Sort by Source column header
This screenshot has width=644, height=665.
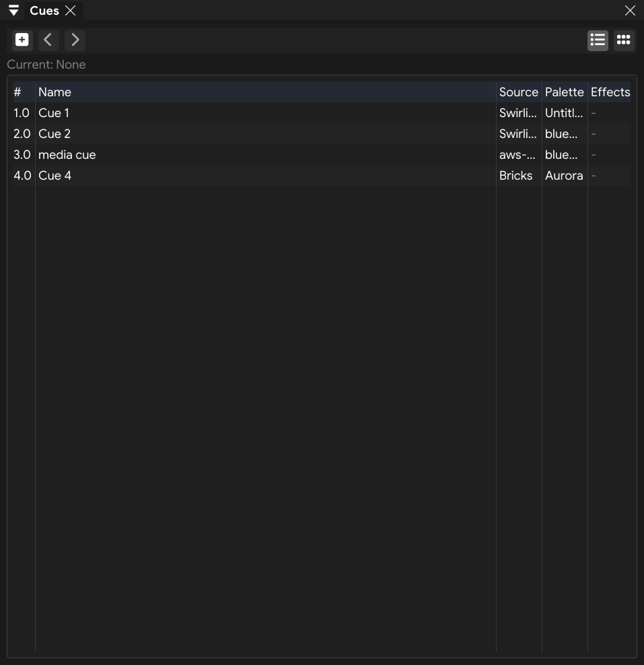pyautogui.click(x=519, y=92)
